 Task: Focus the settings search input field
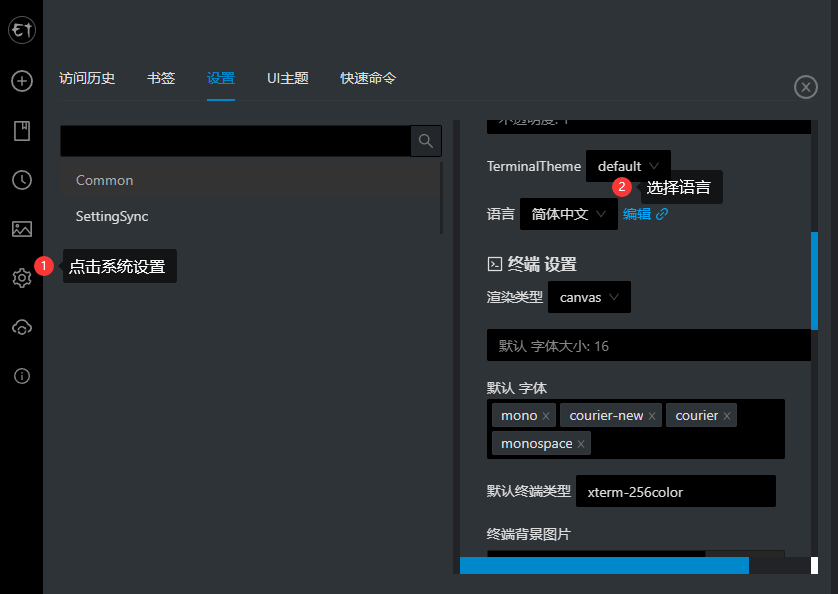click(x=236, y=141)
